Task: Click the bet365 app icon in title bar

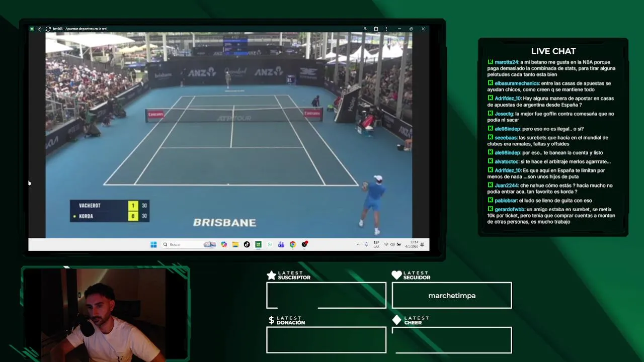Action: click(32, 29)
